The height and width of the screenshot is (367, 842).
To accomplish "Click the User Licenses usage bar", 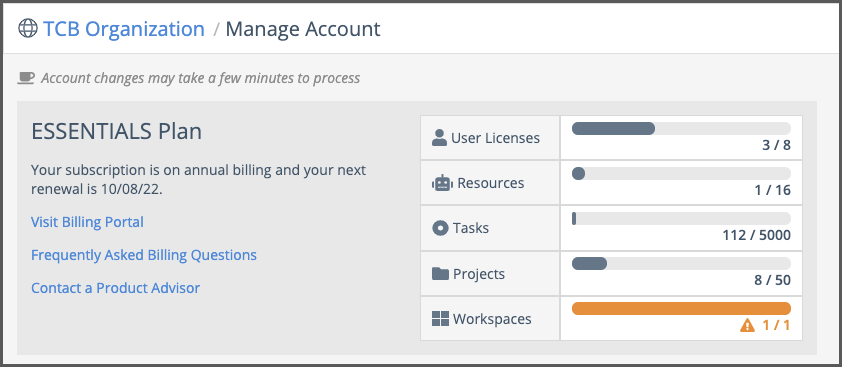I will pos(681,128).
